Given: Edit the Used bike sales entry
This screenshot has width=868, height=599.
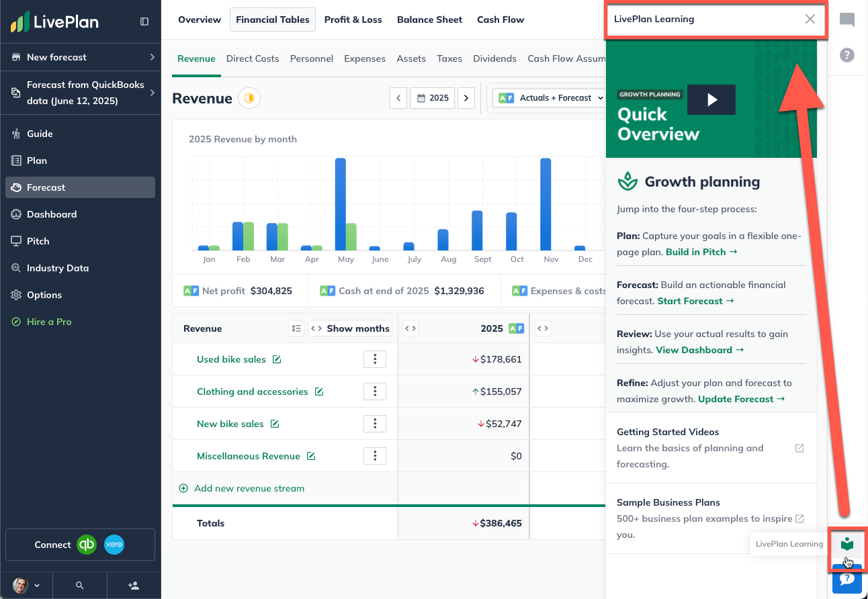Looking at the screenshot, I should (277, 359).
